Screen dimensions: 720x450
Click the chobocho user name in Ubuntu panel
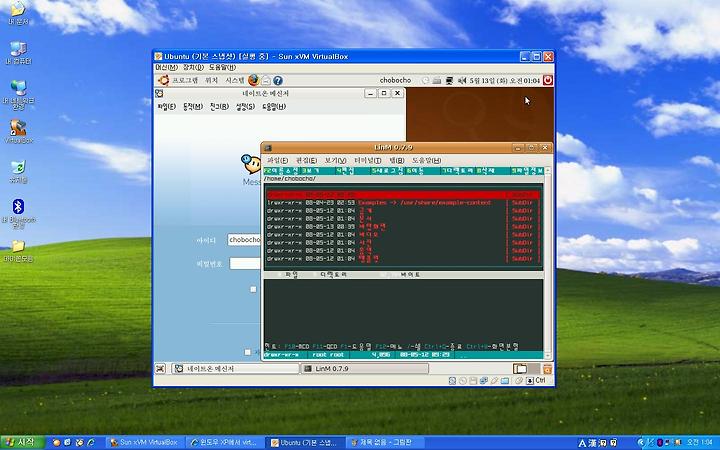pyautogui.click(x=395, y=80)
